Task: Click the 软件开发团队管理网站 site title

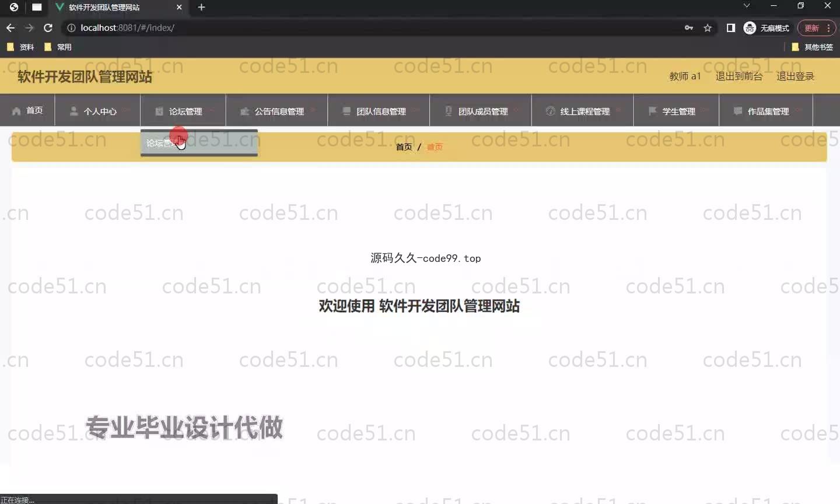Action: pyautogui.click(x=85, y=76)
